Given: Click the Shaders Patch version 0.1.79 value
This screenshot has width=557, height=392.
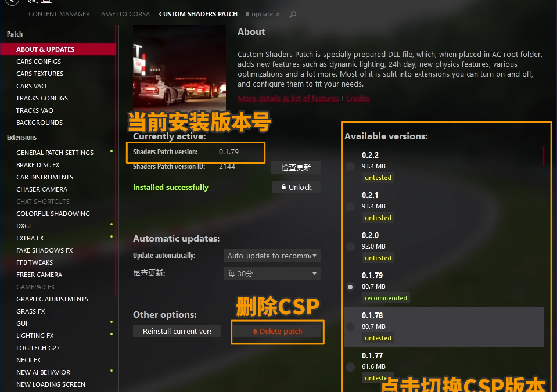Looking at the screenshot, I should (x=229, y=152).
